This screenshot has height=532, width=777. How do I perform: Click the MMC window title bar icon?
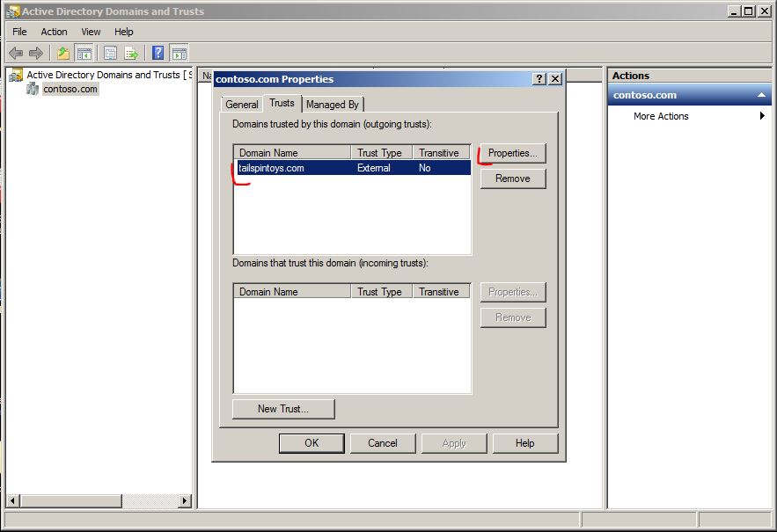13,11
